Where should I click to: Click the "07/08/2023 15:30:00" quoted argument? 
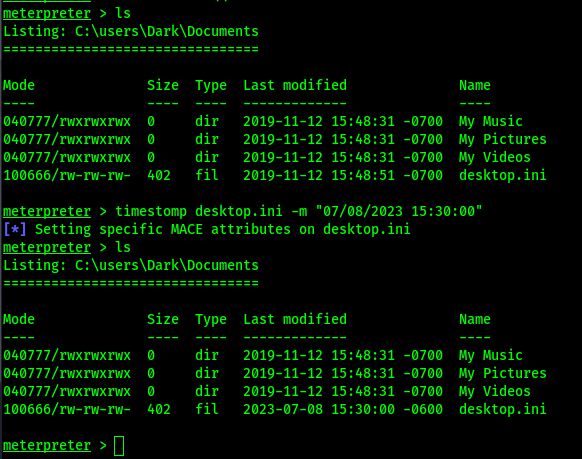399,211
